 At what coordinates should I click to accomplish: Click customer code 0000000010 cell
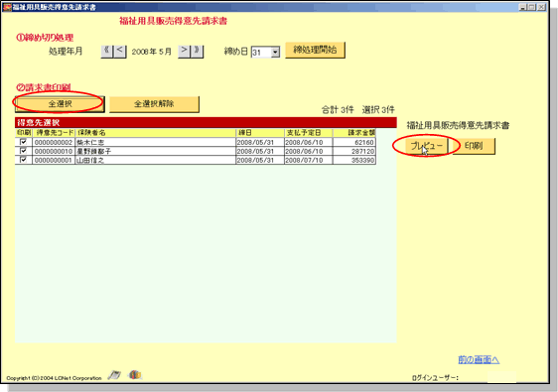coord(54,151)
